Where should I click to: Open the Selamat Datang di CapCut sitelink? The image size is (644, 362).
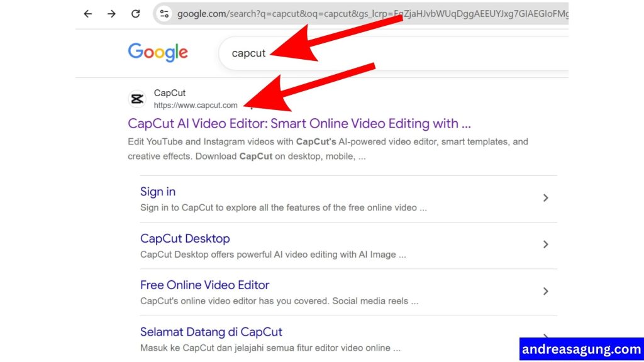point(211,332)
